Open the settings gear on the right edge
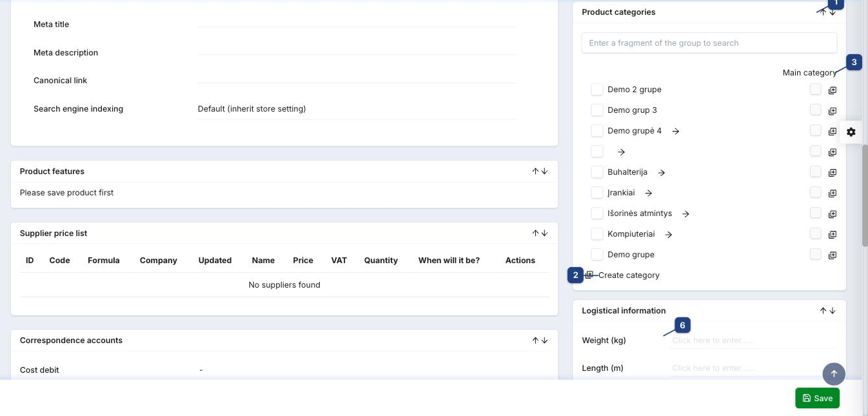The image size is (868, 416). 851,132
